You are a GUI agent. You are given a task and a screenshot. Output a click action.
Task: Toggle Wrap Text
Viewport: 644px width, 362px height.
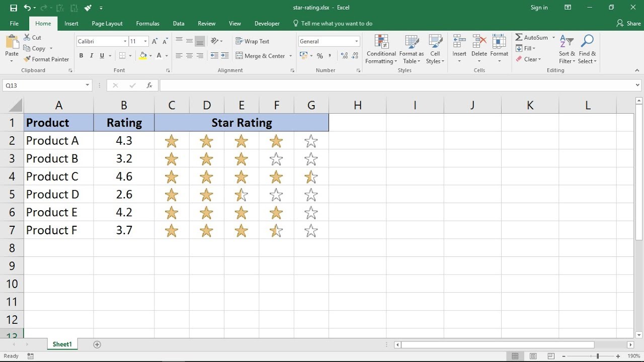252,41
